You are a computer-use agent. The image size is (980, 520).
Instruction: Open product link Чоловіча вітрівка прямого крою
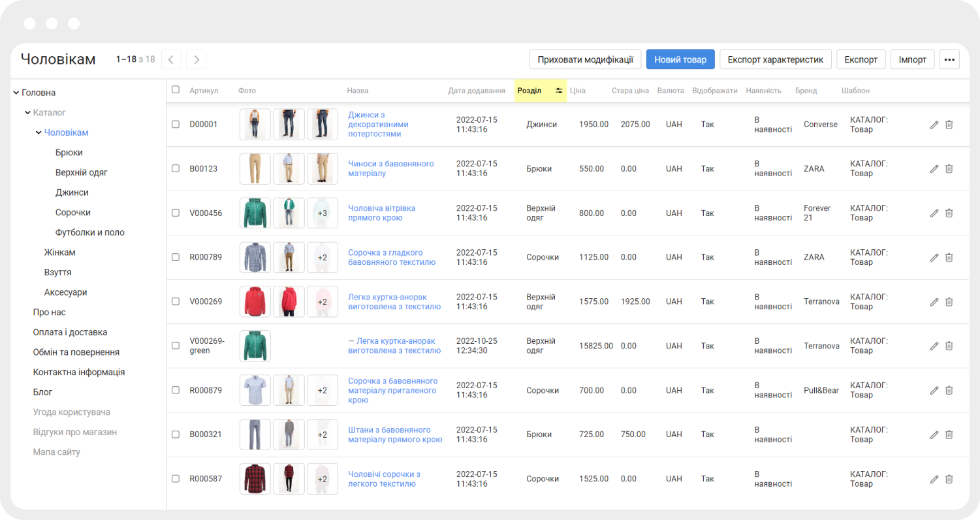pyautogui.click(x=382, y=213)
